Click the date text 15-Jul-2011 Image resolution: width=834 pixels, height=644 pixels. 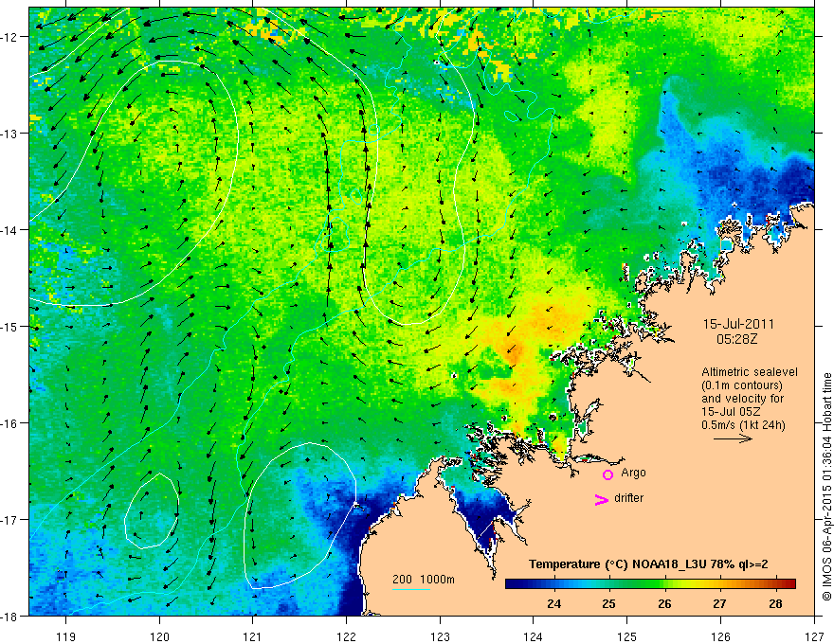point(739,324)
